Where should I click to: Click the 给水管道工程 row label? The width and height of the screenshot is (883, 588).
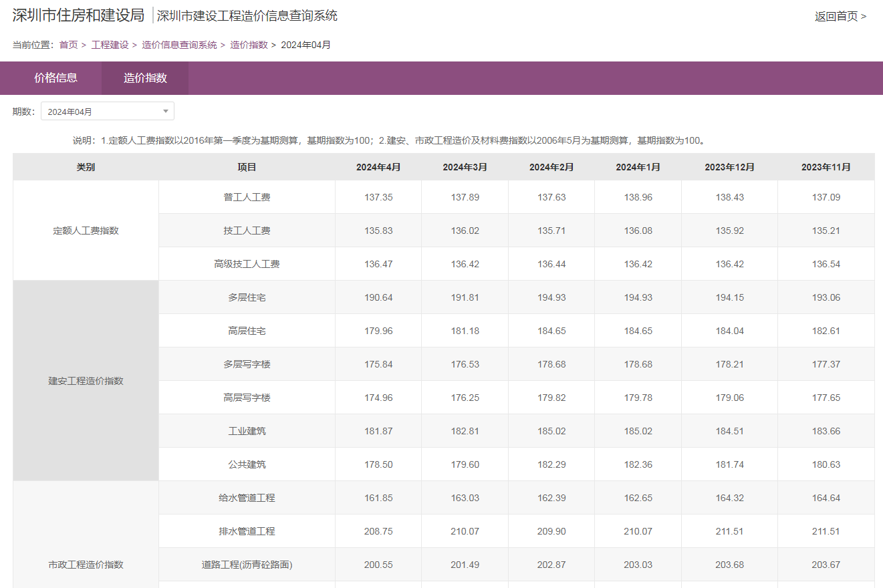click(247, 498)
